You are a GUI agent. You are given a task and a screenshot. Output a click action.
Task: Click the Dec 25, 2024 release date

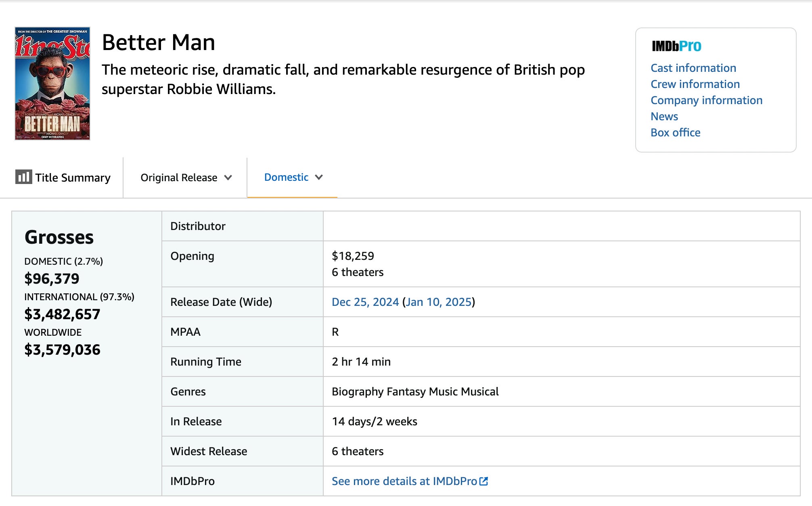tap(365, 302)
